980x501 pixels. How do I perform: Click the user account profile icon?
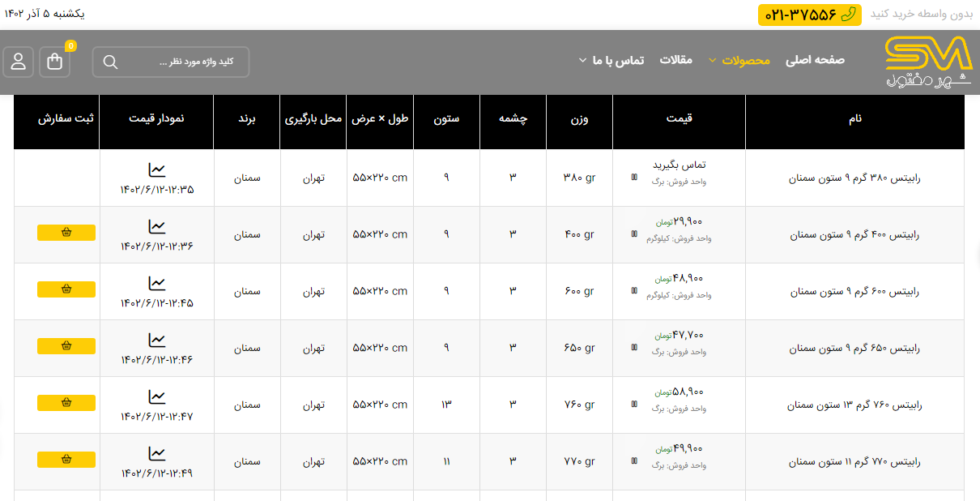pos(18,62)
